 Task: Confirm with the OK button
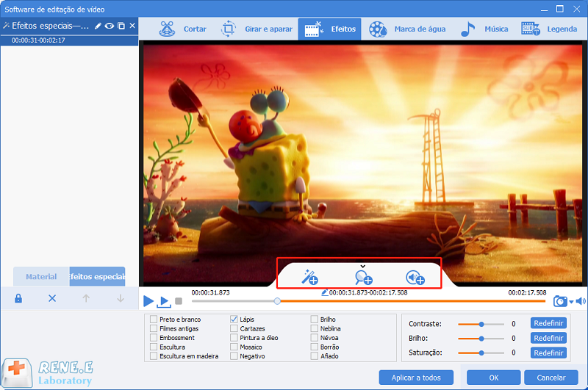point(493,378)
